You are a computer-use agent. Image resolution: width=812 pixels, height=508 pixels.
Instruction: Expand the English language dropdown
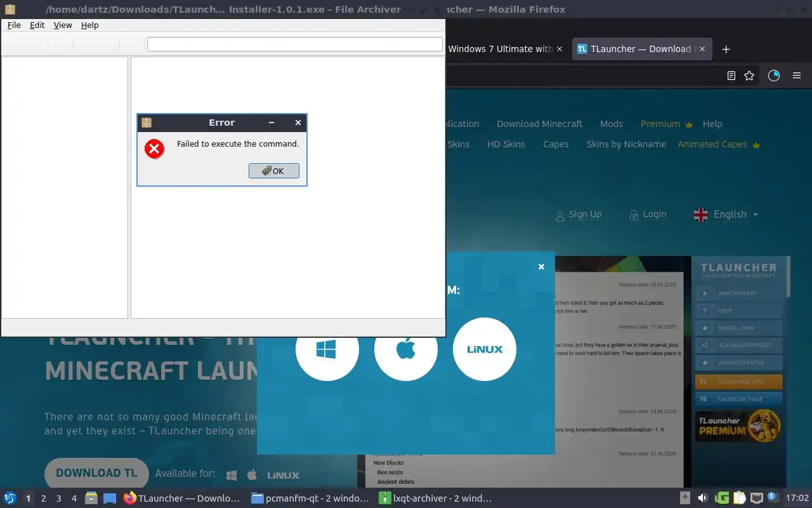736,215
